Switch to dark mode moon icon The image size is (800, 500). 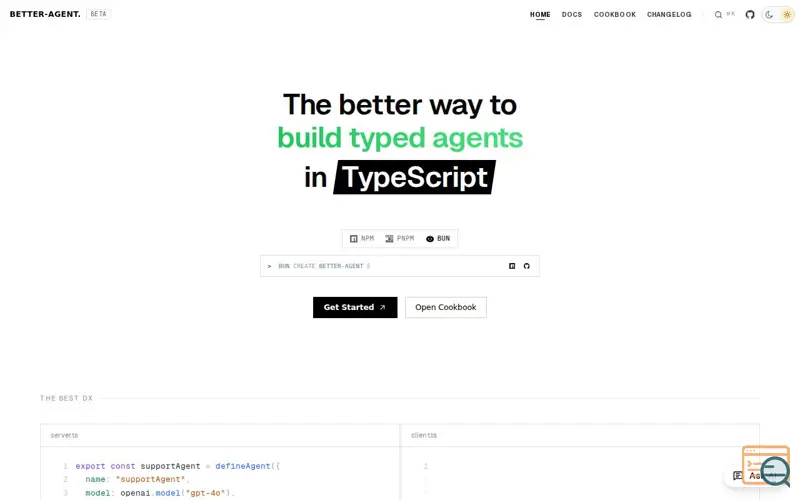pyautogui.click(x=769, y=15)
